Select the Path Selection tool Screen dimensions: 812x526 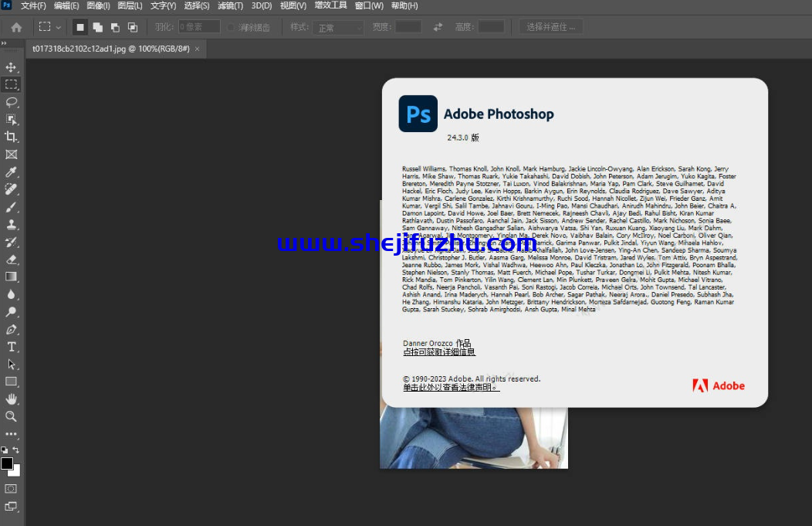pos(11,365)
